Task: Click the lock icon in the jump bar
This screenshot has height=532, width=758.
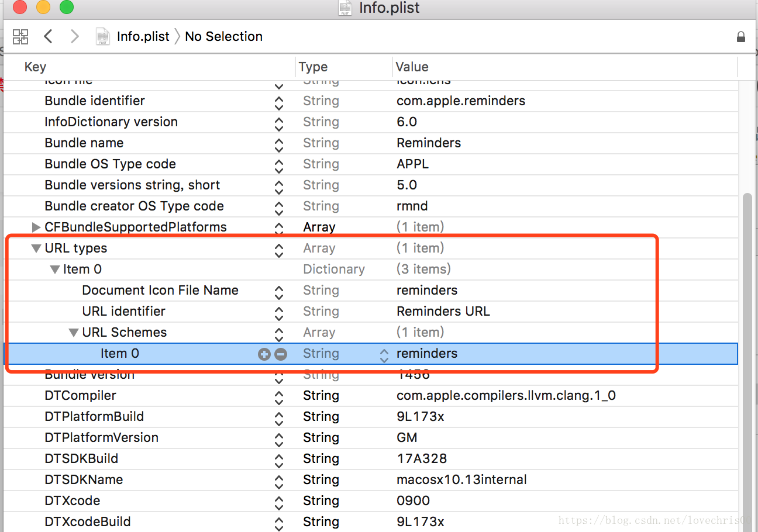Action: coord(741,37)
